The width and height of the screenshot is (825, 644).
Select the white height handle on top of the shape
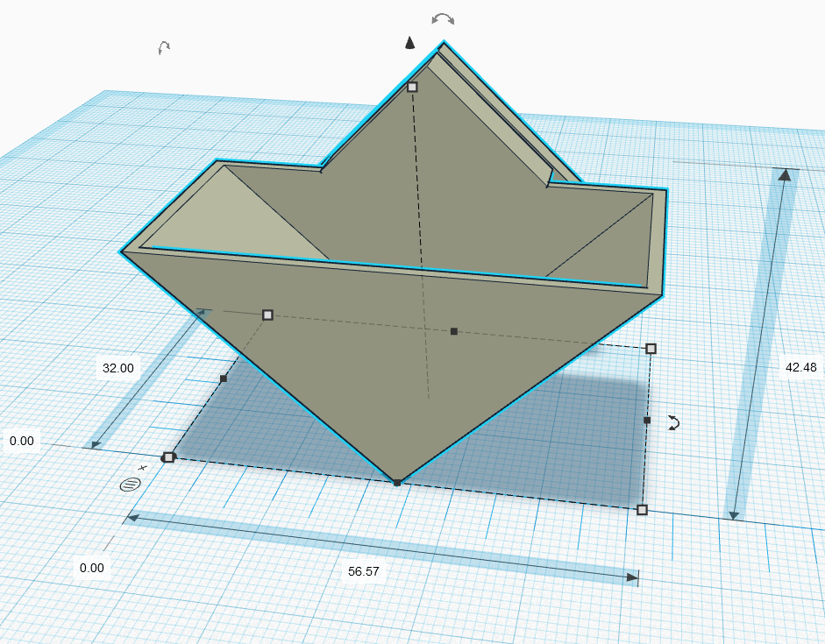pos(412,87)
